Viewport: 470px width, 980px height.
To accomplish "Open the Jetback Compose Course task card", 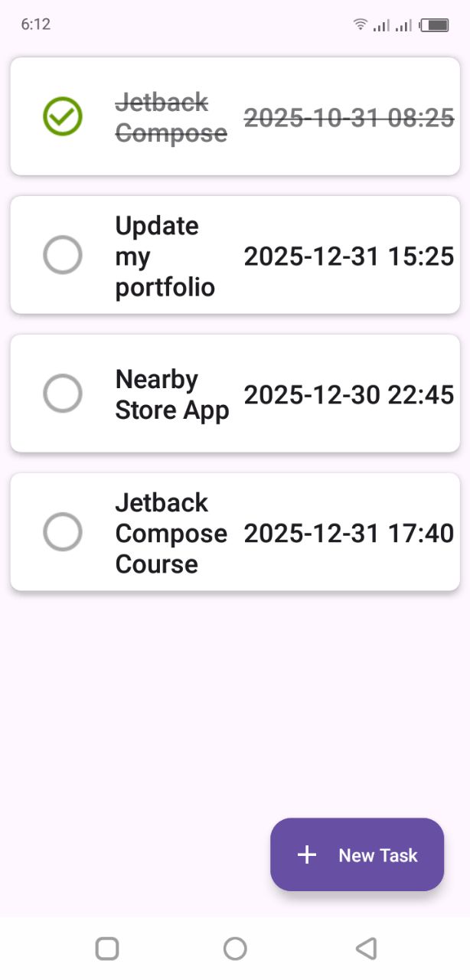I will (235, 533).
